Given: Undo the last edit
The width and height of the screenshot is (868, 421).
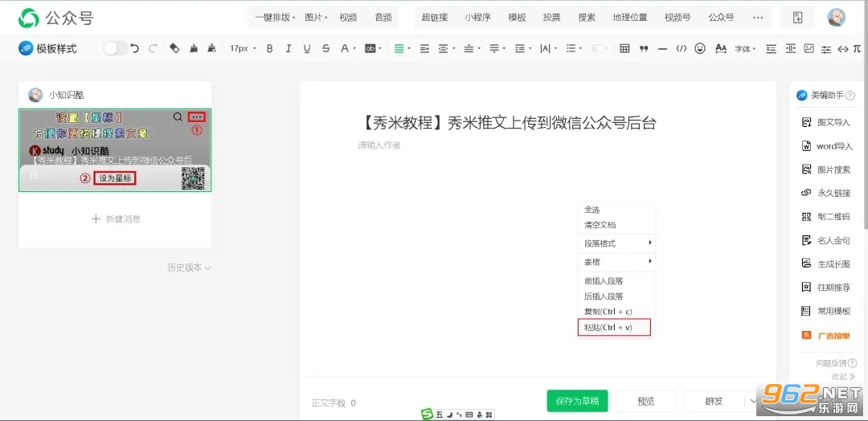Looking at the screenshot, I should point(134,49).
